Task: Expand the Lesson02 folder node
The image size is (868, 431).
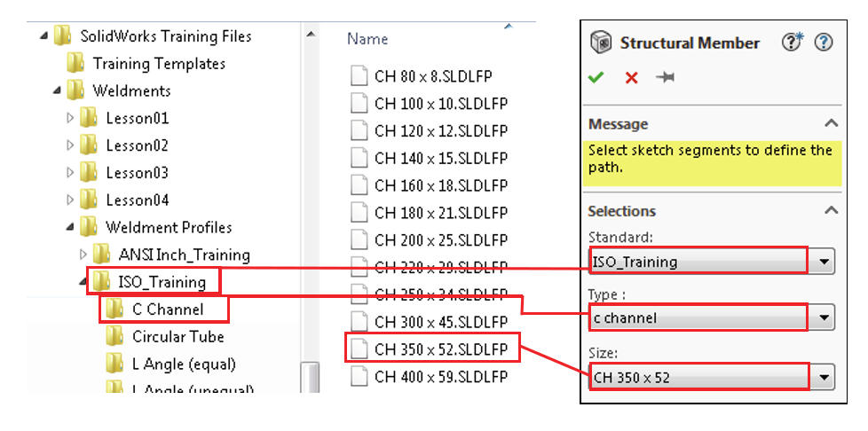Action: (x=70, y=145)
